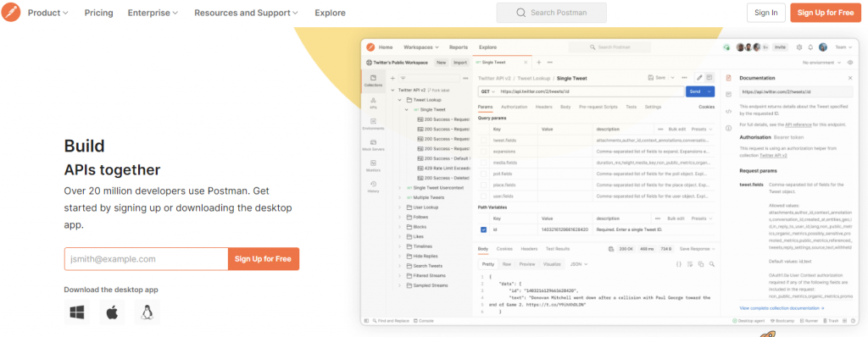Viewport: 868px width, 337px height.
Task: Open Pricing in site navigation
Action: click(98, 12)
